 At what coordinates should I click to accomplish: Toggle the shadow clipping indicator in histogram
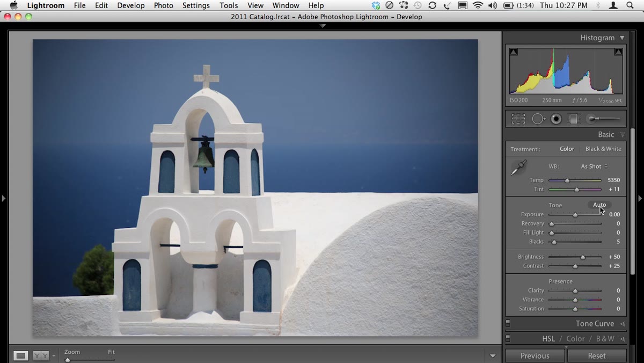[x=514, y=52]
